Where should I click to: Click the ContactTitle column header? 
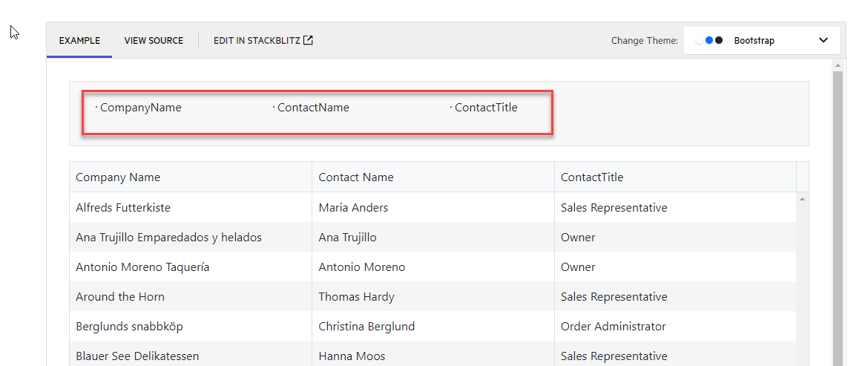[x=592, y=177]
